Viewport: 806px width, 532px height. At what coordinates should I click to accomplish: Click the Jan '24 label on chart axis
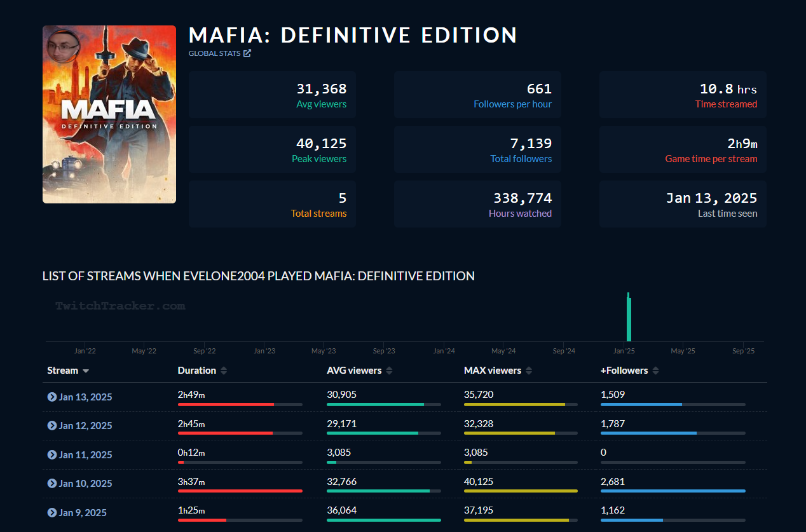point(444,350)
